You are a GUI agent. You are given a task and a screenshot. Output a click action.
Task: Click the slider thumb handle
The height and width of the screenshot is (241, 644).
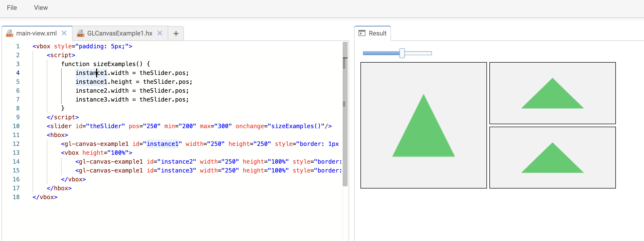pyautogui.click(x=402, y=53)
